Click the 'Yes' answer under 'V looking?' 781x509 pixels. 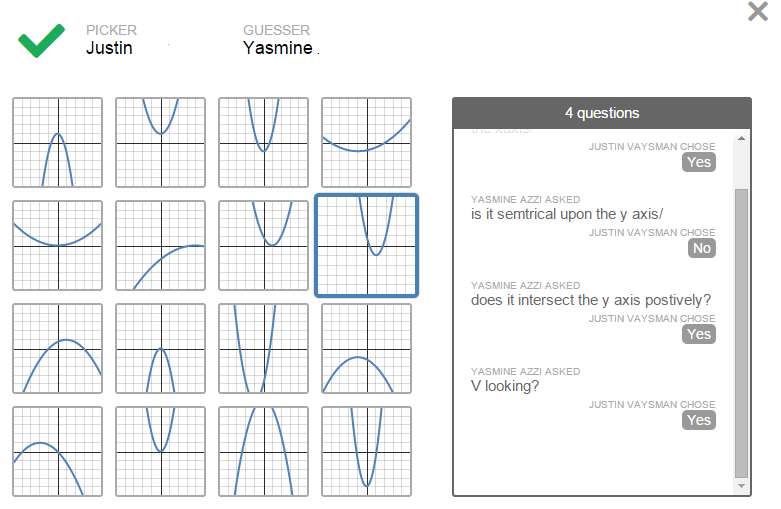click(699, 420)
